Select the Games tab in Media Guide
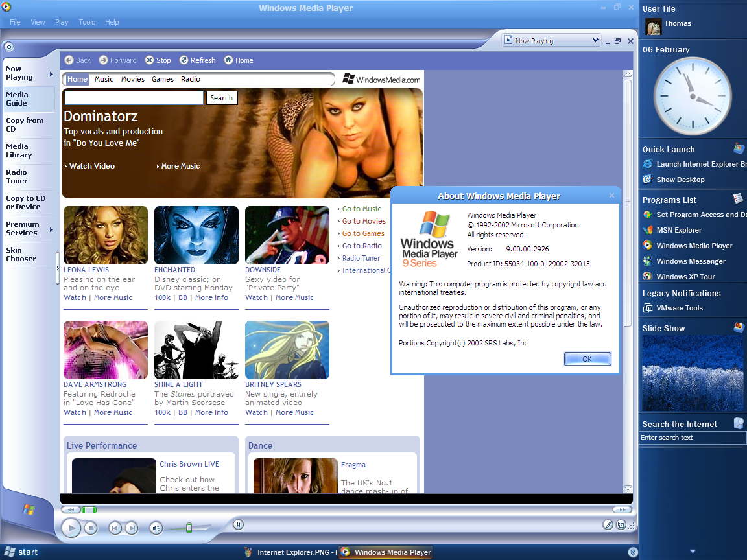Image resolution: width=747 pixels, height=560 pixels. coord(163,79)
